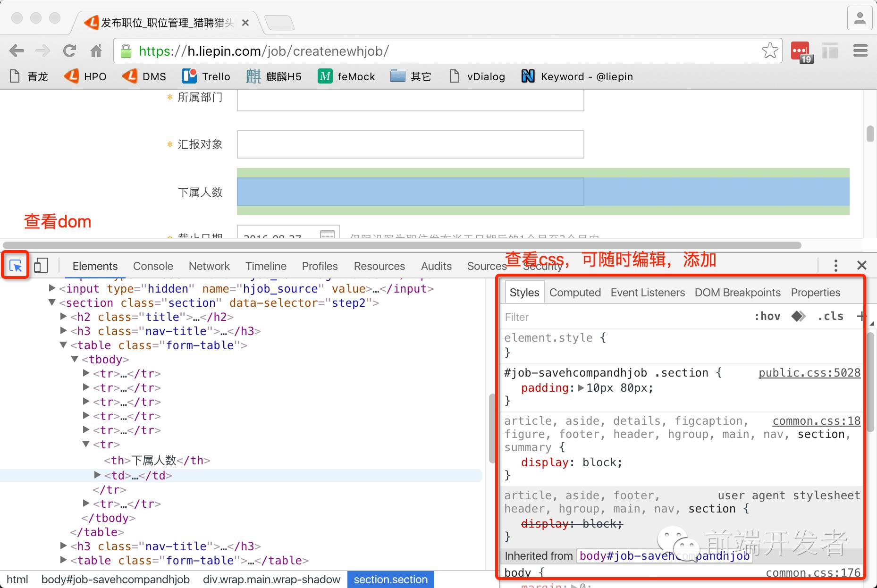Click the browser Forward arrow
This screenshot has height=588, width=877.
[x=42, y=50]
